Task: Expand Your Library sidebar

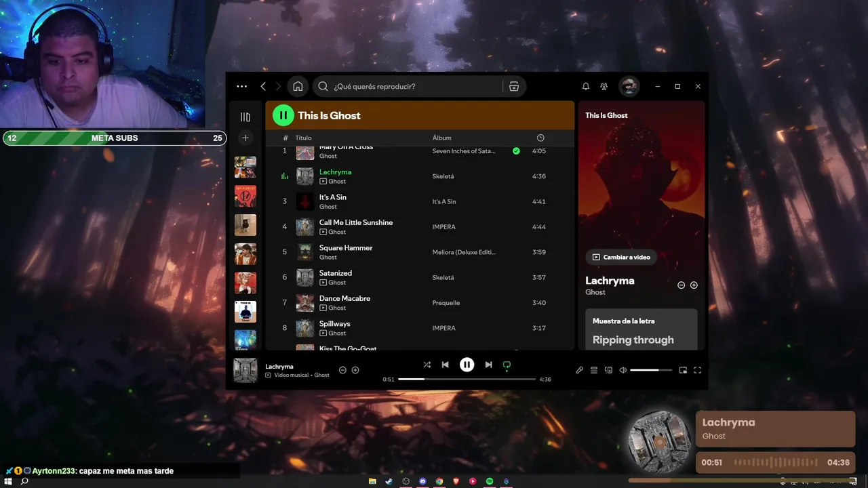Action: point(245,117)
